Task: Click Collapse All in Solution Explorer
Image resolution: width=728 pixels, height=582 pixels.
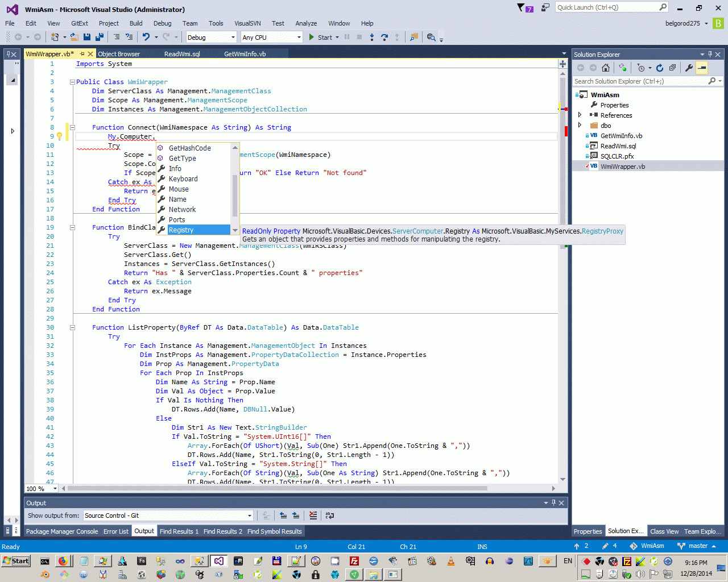Action: 672,68
